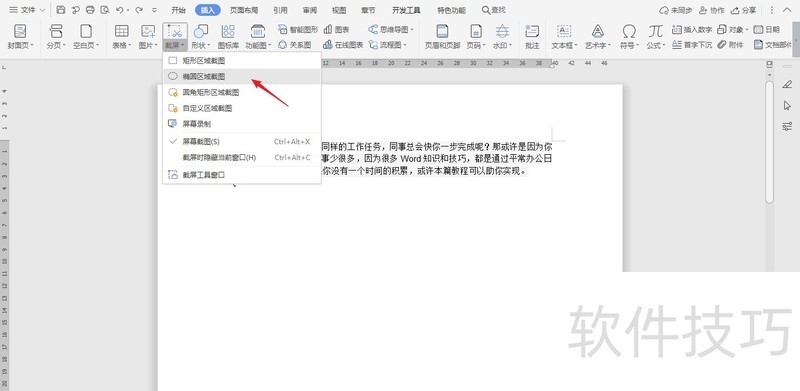The image size is (800, 391).
Task: Choose screen recording (屏幕录制)
Action: [242, 124]
